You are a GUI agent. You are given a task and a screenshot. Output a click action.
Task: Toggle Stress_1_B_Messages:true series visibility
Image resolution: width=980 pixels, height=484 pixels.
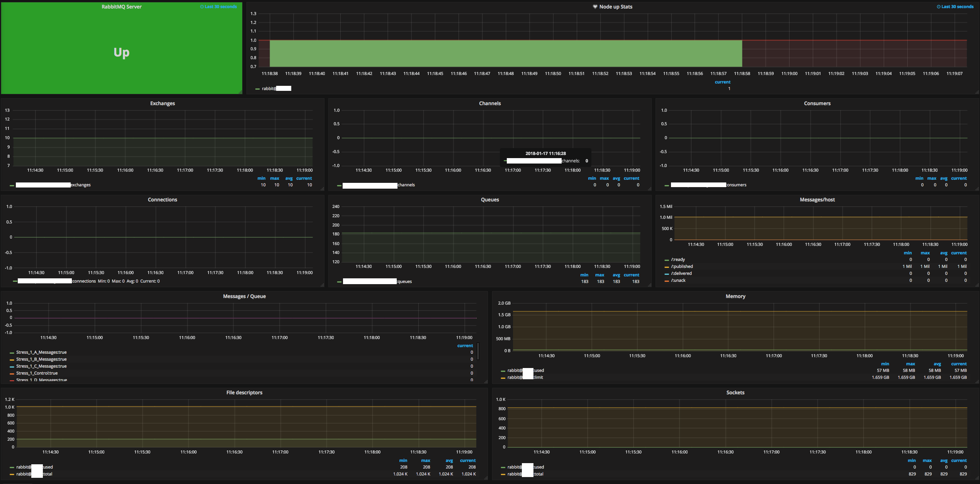(41, 359)
